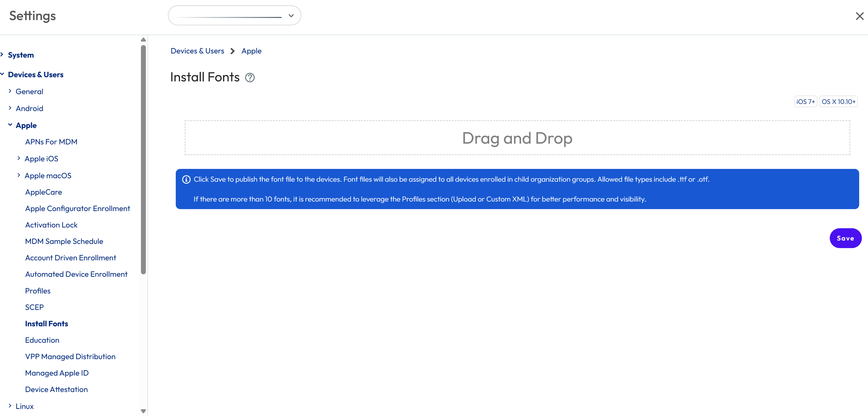Screen dimensions: 868x417
Task: Select the Apple macOS label
Action: coord(48,176)
